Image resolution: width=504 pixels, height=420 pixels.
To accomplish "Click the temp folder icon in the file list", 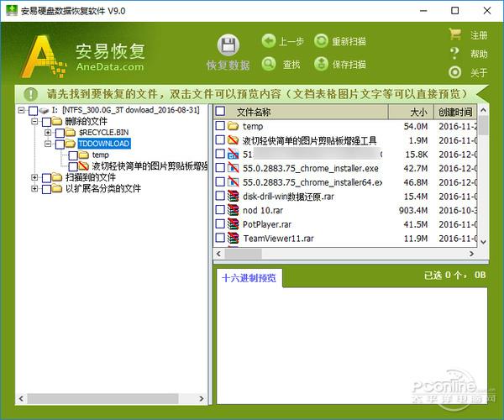I will click(233, 126).
